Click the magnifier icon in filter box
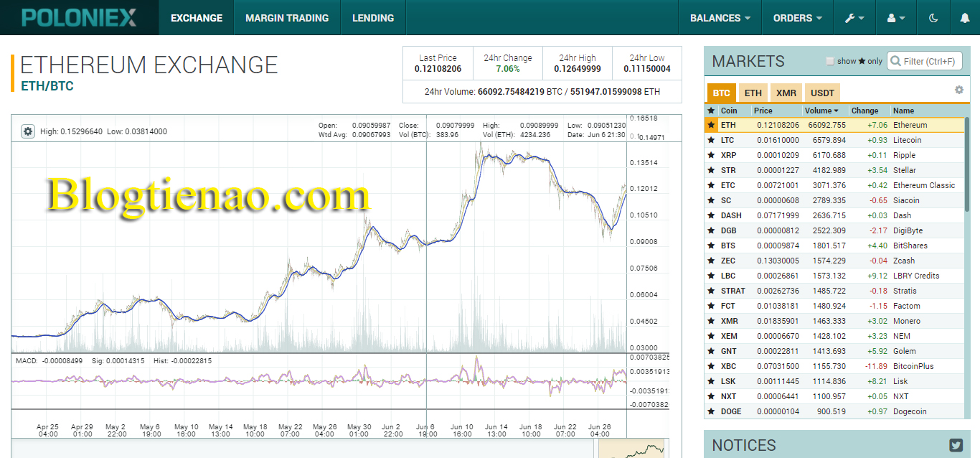The image size is (980, 458). tap(895, 62)
